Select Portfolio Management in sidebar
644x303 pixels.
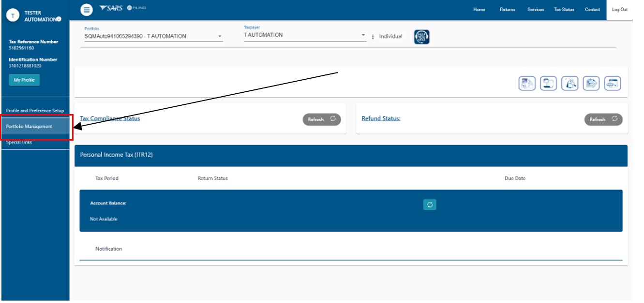pos(35,127)
